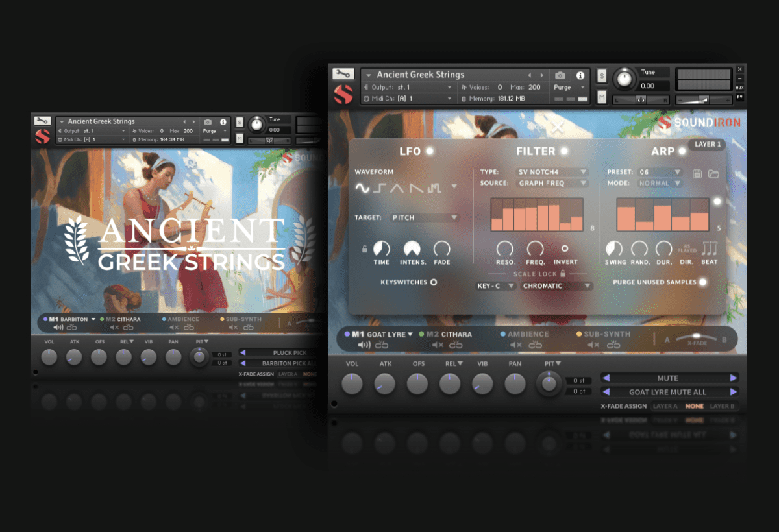Toggle the arp graph switch beside the step grid
Viewport: 779px width, 532px height.
point(717,202)
